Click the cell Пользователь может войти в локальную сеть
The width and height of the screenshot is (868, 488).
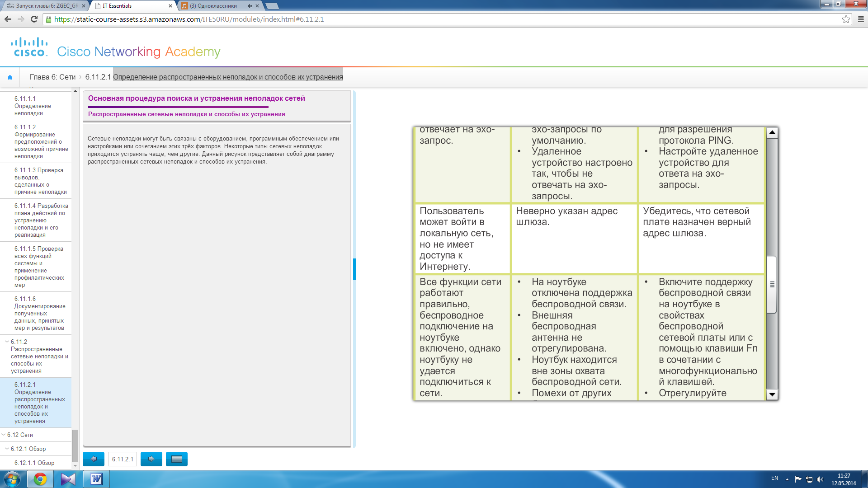[462, 239]
